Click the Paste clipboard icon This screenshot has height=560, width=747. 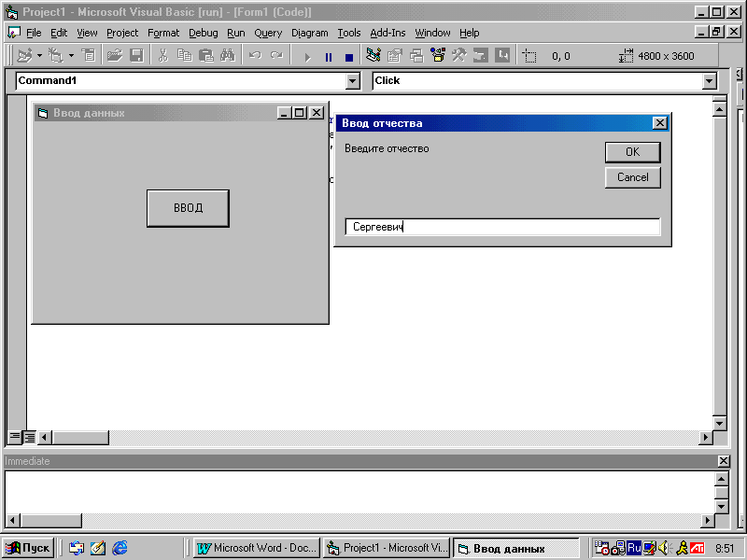tap(205, 56)
